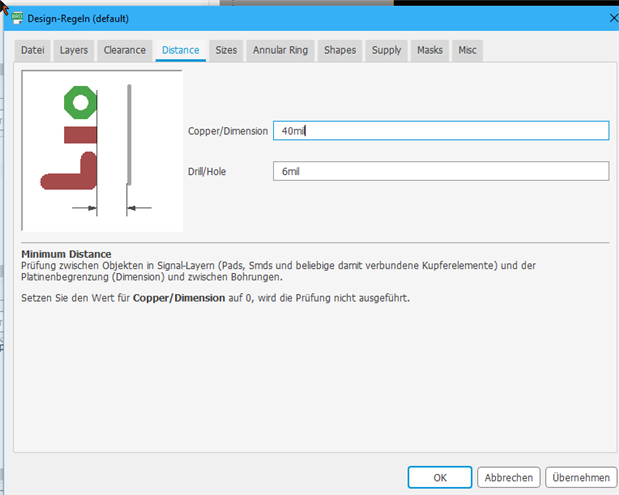This screenshot has width=619, height=495.
Task: Confirm with the OK button
Action: coord(440,478)
